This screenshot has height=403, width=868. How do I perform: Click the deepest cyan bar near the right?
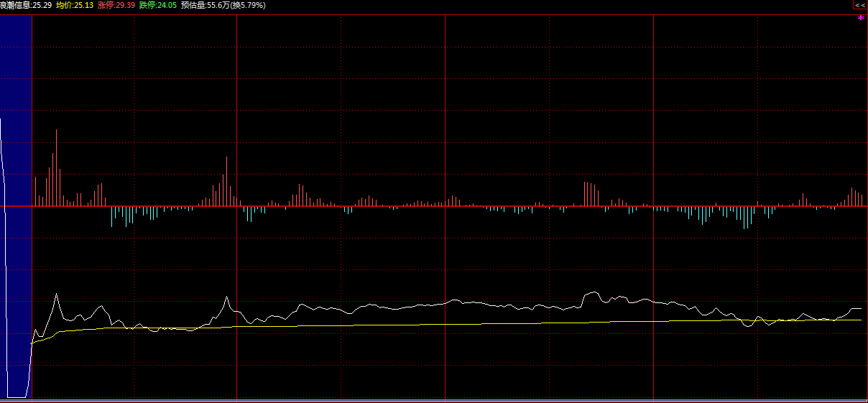(x=745, y=217)
